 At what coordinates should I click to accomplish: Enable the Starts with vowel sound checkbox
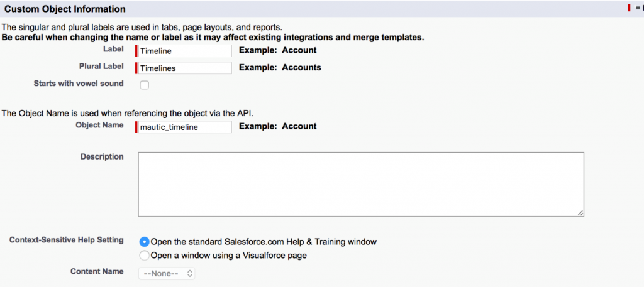tap(145, 85)
